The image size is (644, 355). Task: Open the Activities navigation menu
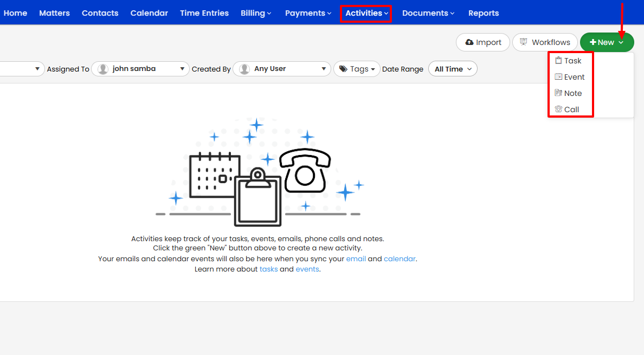(x=366, y=13)
